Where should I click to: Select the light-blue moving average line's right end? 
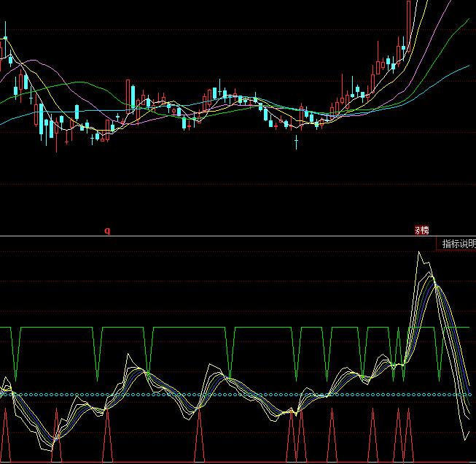468,66
